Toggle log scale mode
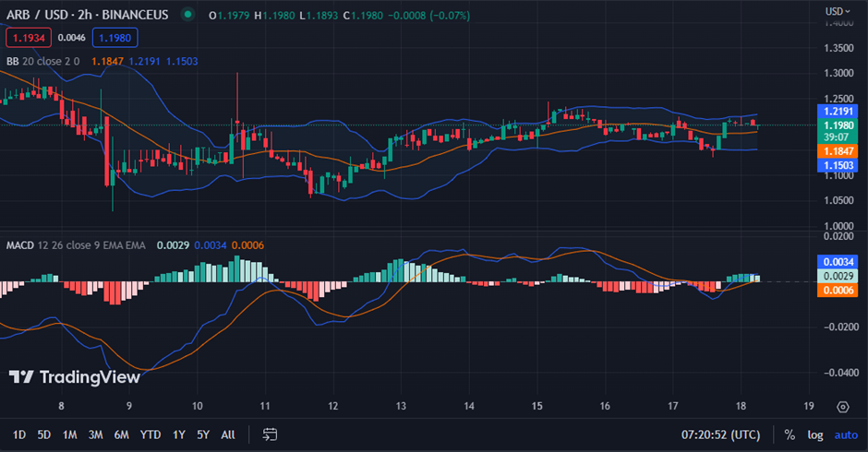Image resolution: width=868 pixels, height=452 pixels. (x=815, y=434)
